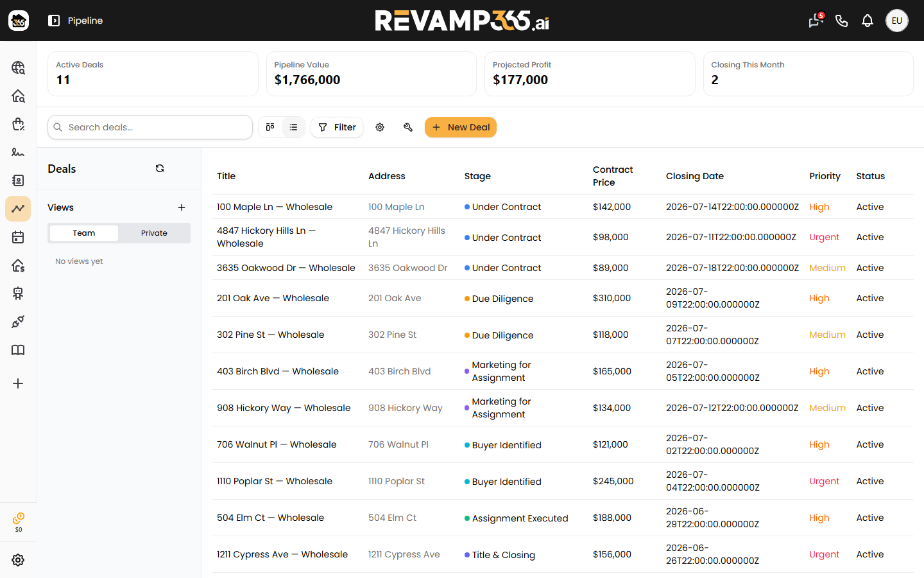Click the 'Assignment Executed' stage cell
The height and width of the screenshot is (578, 924).
517,518
